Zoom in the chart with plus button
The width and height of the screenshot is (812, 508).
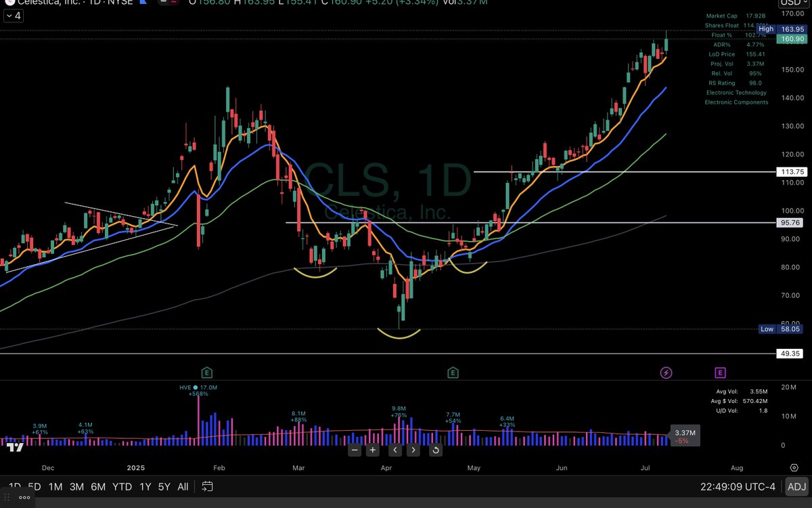tap(372, 450)
